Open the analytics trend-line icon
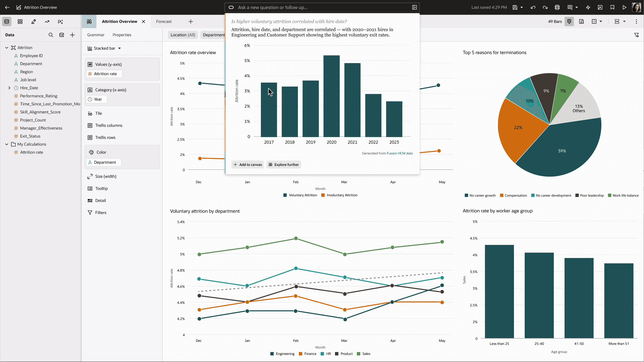The height and width of the screenshot is (362, 644). 47,21
